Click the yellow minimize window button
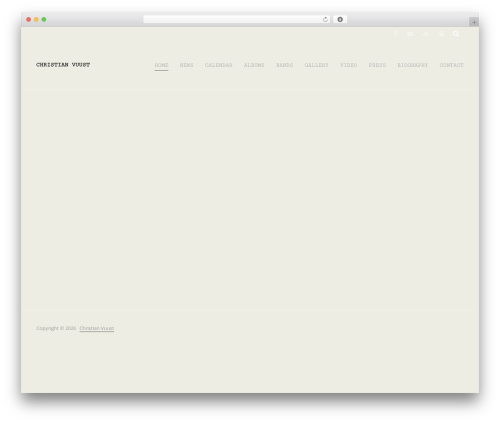This screenshot has height=423, width=500. (x=36, y=20)
